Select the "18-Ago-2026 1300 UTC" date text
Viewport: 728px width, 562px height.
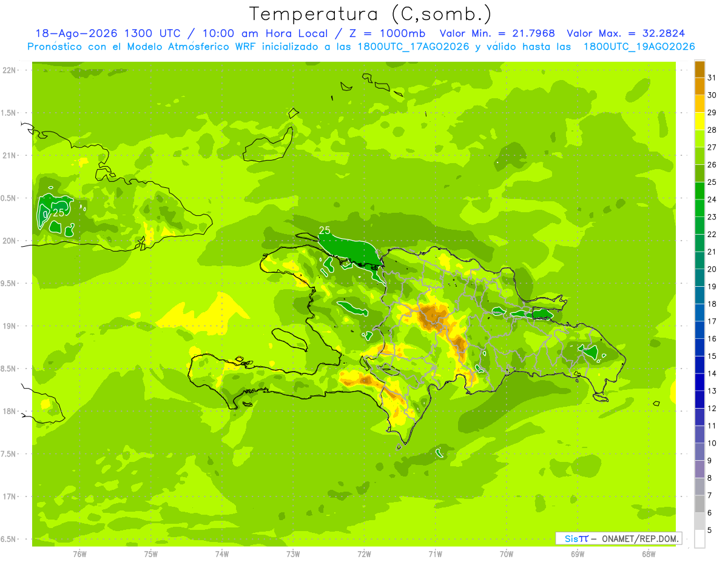108,33
